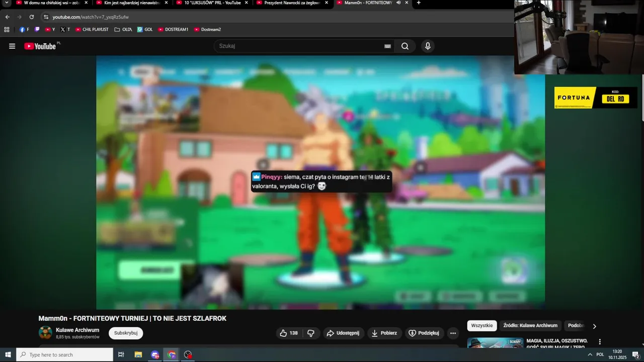This screenshot has width=644, height=362.
Task: Open the MAGIA, ILUZJA video thumbnail
Action: 495,343
